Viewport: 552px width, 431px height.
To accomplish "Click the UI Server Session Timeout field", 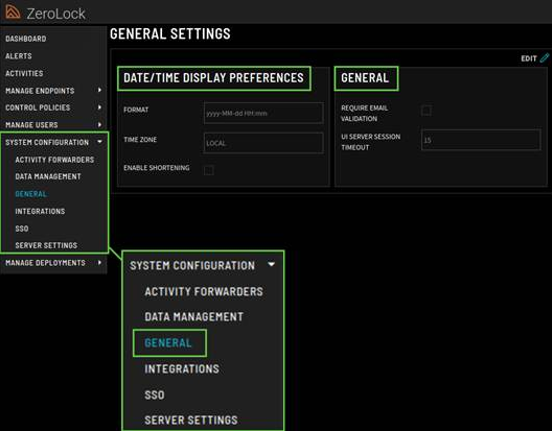I will pyautogui.click(x=481, y=140).
